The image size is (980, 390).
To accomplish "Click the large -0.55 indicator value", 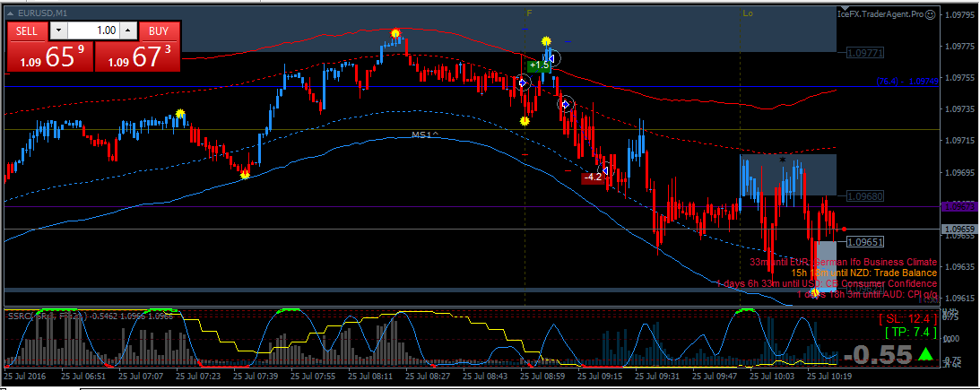I will point(878,355).
